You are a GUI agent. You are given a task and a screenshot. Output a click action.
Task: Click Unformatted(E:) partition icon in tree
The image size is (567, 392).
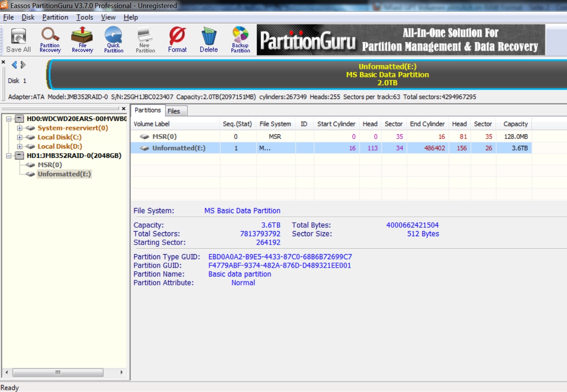click(x=30, y=174)
